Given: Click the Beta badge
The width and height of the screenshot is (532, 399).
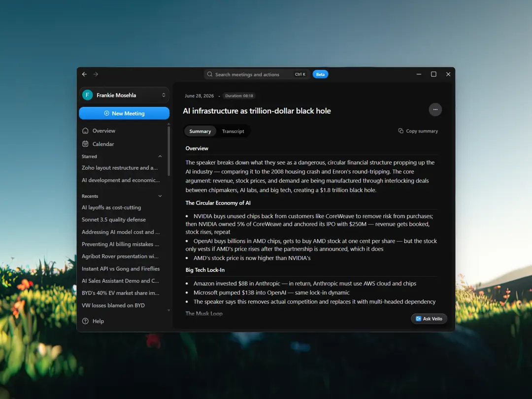Looking at the screenshot, I should pos(320,74).
